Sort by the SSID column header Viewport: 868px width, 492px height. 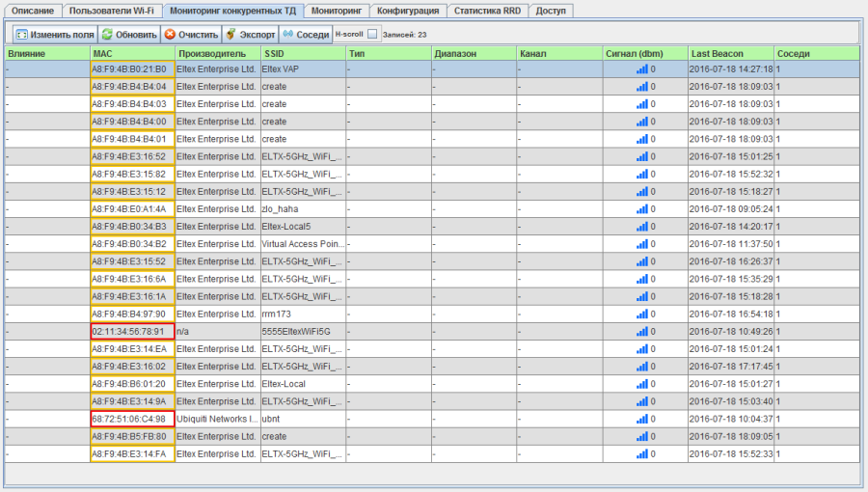(304, 54)
